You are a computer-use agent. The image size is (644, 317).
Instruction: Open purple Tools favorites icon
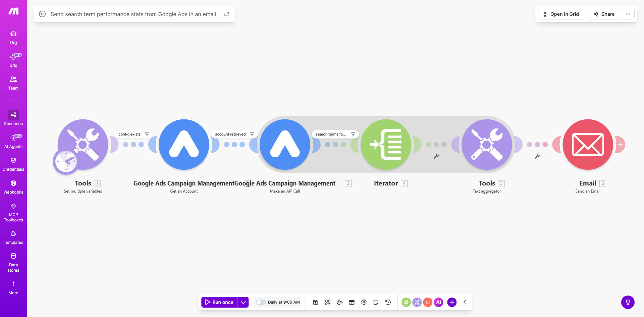click(x=417, y=302)
